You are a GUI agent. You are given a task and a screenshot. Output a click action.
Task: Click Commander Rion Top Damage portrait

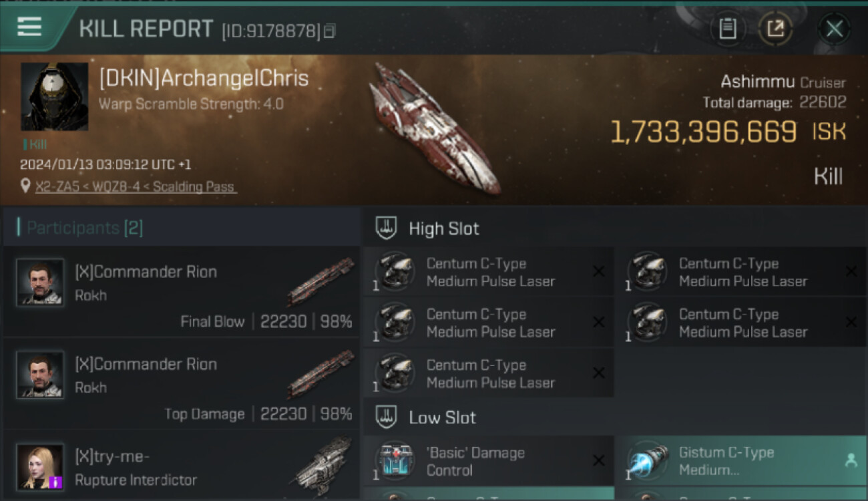coord(40,375)
